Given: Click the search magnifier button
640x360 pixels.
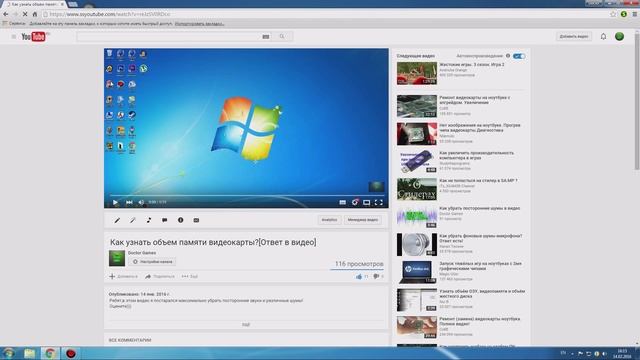Looking at the screenshot, I should pyautogui.click(x=282, y=37).
